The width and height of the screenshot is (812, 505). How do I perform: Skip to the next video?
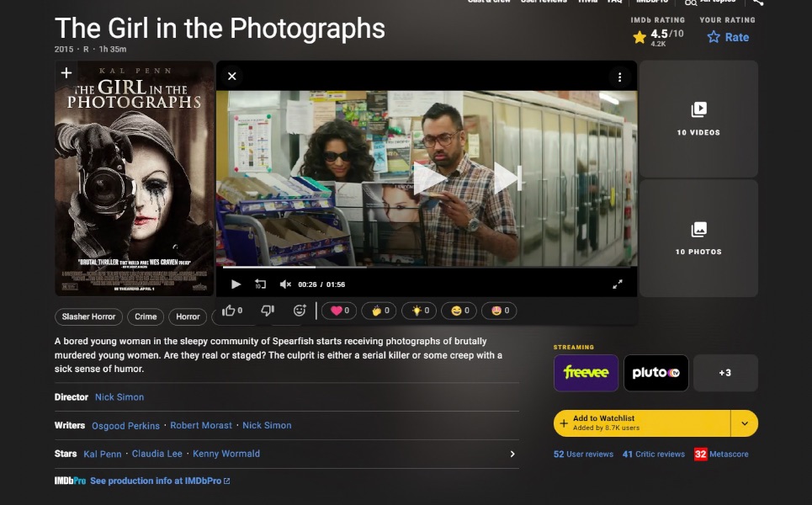(x=507, y=178)
